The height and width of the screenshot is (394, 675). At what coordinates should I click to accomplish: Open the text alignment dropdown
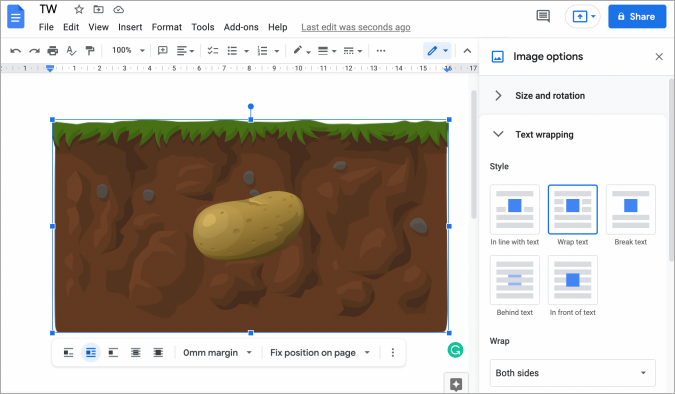(186, 51)
